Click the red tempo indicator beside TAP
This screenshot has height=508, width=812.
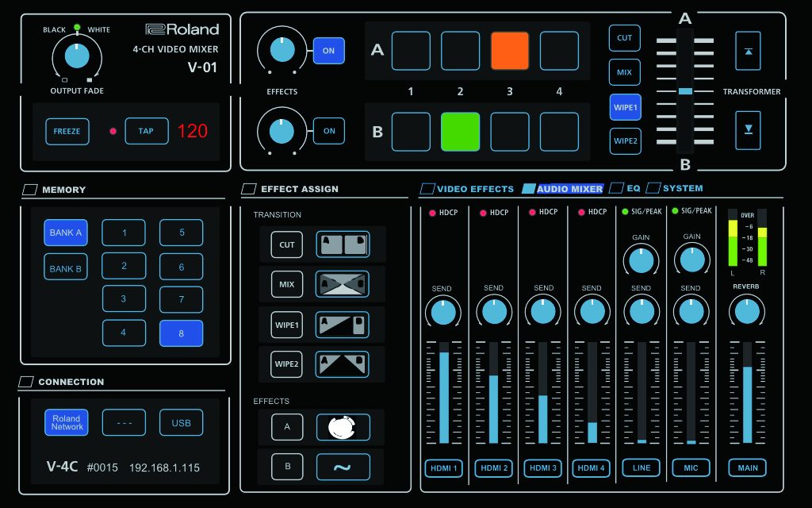tap(113, 131)
